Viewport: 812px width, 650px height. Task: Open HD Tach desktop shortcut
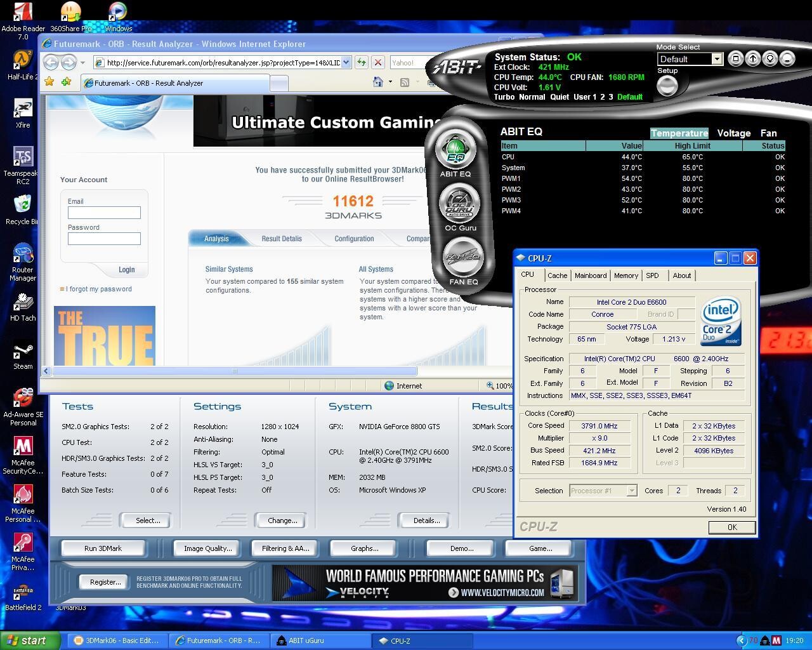tap(23, 302)
